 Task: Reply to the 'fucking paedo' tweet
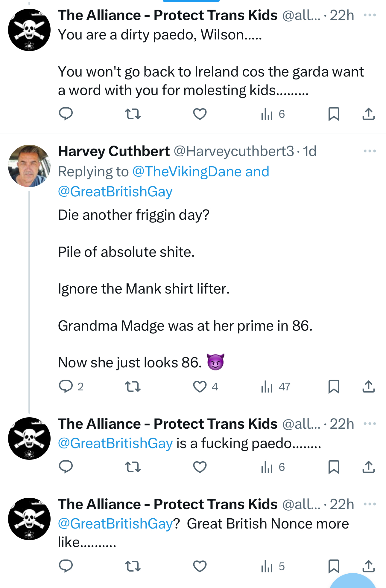pos(66,467)
